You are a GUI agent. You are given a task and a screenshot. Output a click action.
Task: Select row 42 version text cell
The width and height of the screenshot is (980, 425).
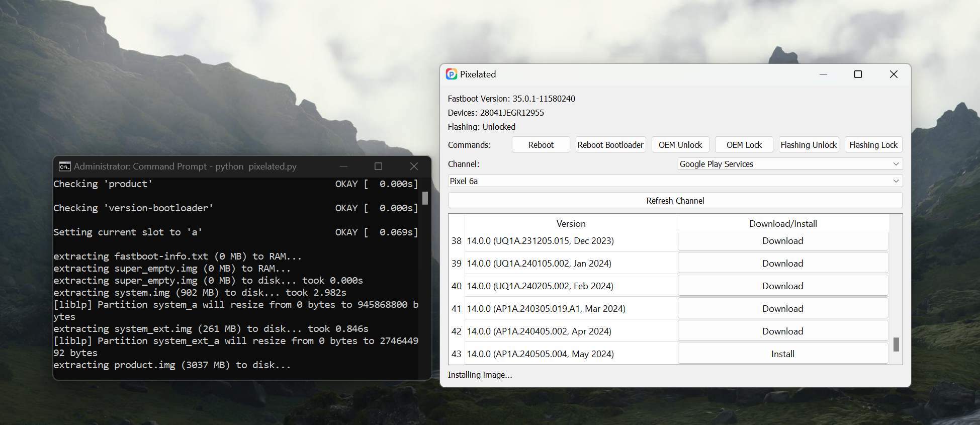pos(571,331)
